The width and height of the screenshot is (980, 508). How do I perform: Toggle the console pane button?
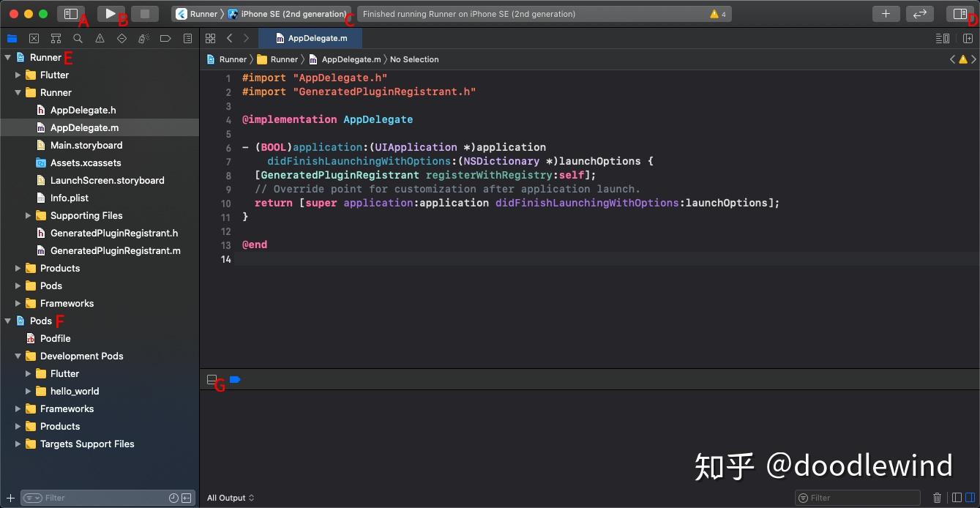point(970,498)
